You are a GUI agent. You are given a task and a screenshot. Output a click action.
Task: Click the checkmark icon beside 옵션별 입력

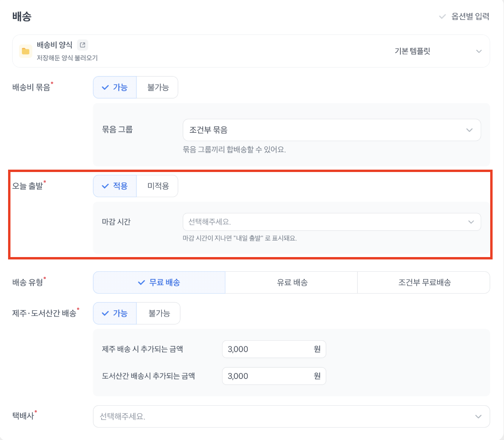click(442, 17)
